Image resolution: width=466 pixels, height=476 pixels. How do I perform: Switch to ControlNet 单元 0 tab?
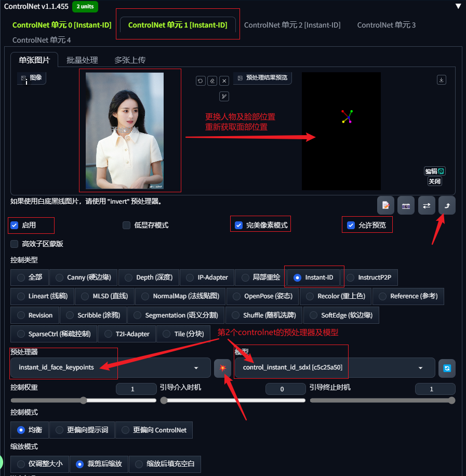point(62,25)
